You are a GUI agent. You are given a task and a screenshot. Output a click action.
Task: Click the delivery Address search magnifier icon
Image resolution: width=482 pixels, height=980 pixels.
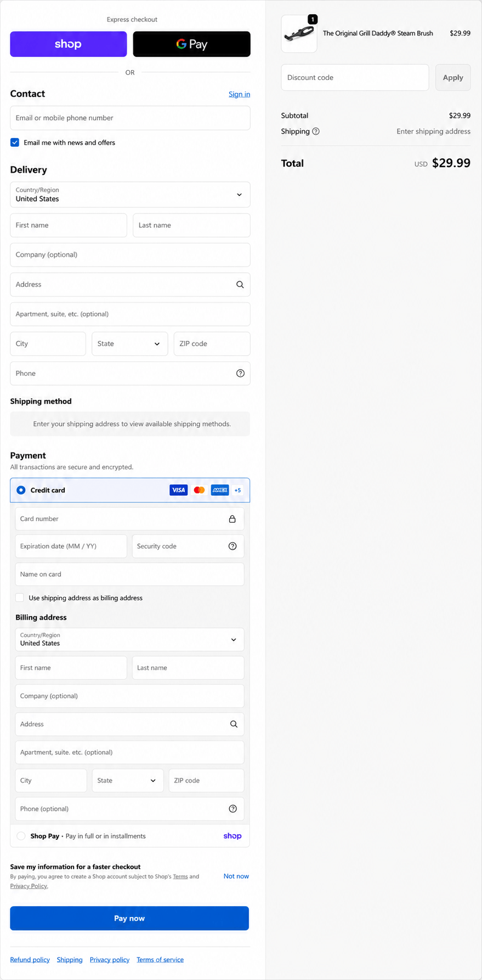(240, 284)
